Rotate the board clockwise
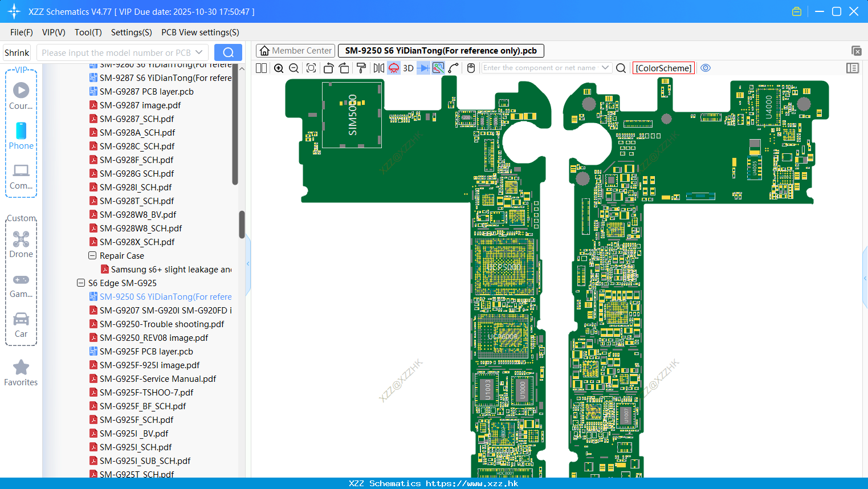868x489 pixels. [344, 68]
